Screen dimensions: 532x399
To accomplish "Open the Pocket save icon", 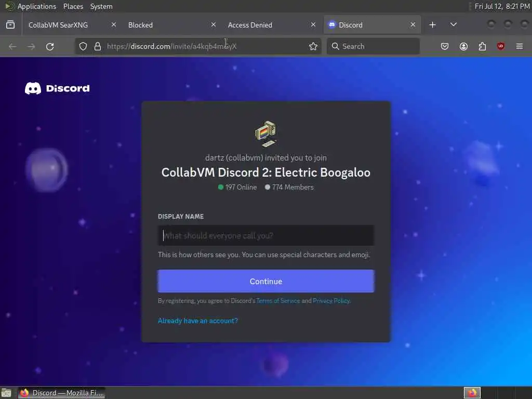I will [x=445, y=46].
